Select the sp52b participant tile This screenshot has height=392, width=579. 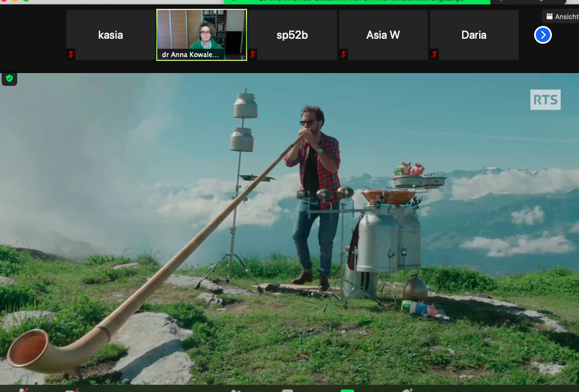pyautogui.click(x=292, y=35)
